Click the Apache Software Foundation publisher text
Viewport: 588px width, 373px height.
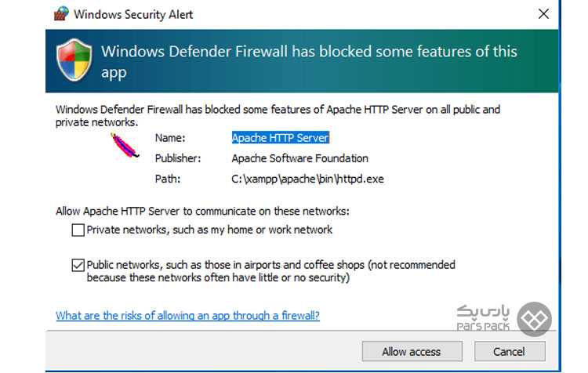(x=299, y=158)
